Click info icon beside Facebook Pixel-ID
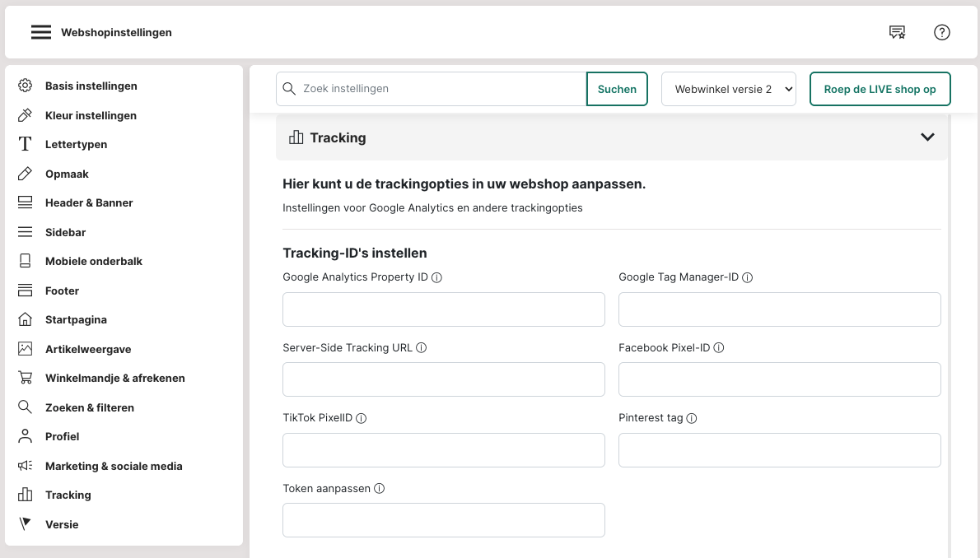The width and height of the screenshot is (980, 558). pyautogui.click(x=719, y=348)
